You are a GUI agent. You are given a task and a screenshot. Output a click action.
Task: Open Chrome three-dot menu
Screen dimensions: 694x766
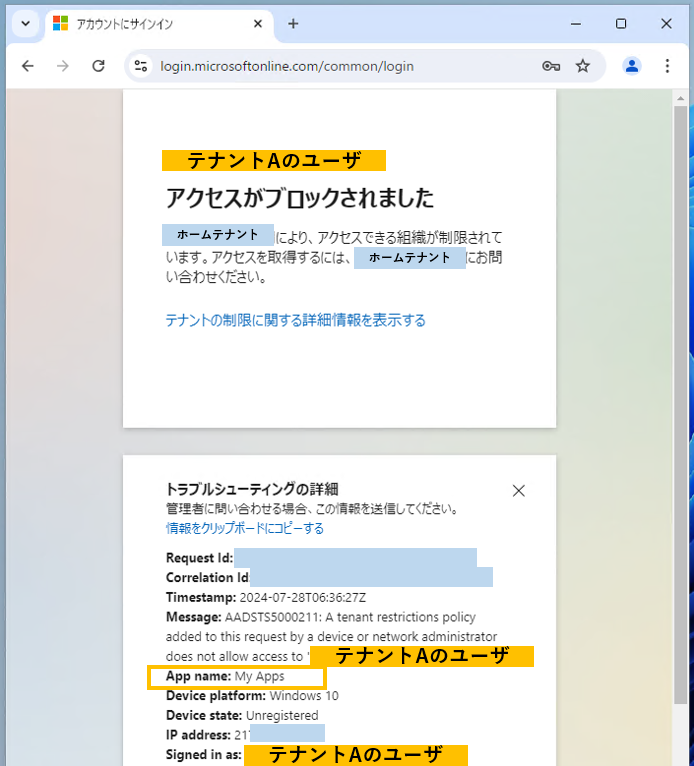point(667,66)
